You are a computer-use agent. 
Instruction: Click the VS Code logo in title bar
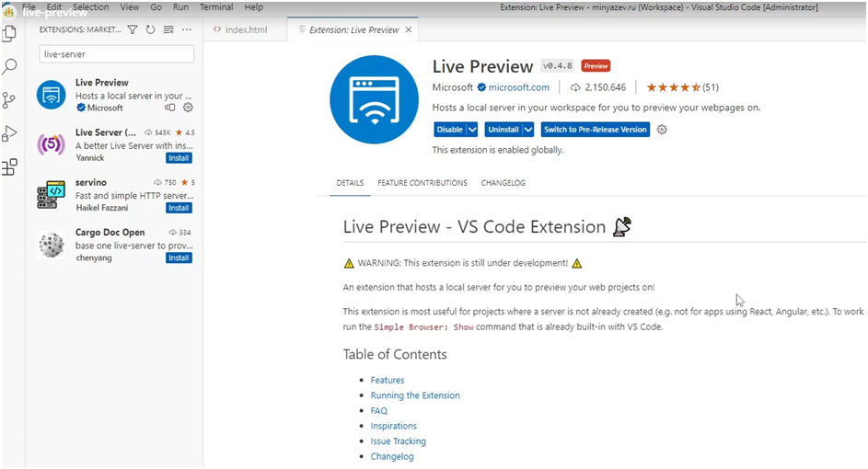(9, 11)
